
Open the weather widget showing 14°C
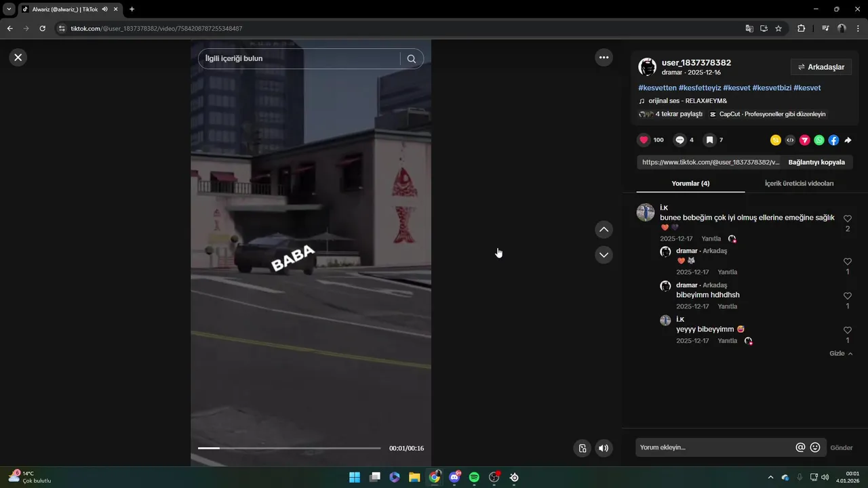[30, 477]
